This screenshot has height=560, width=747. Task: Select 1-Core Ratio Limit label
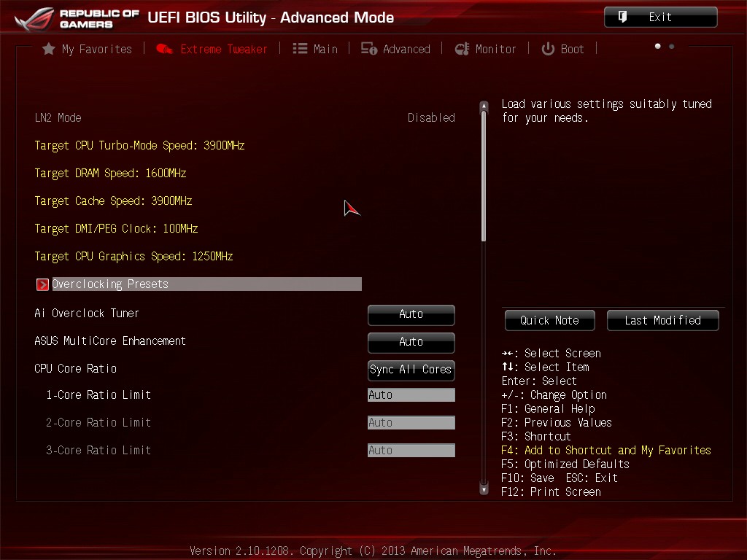tap(98, 394)
